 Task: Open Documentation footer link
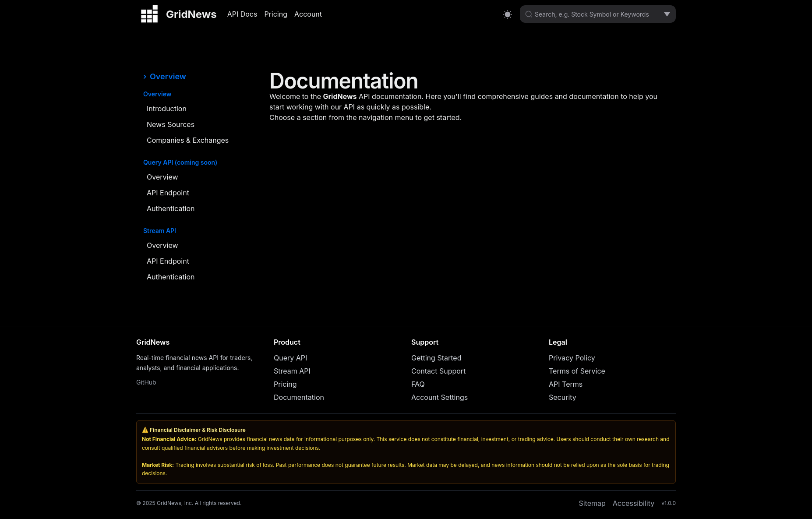click(299, 397)
